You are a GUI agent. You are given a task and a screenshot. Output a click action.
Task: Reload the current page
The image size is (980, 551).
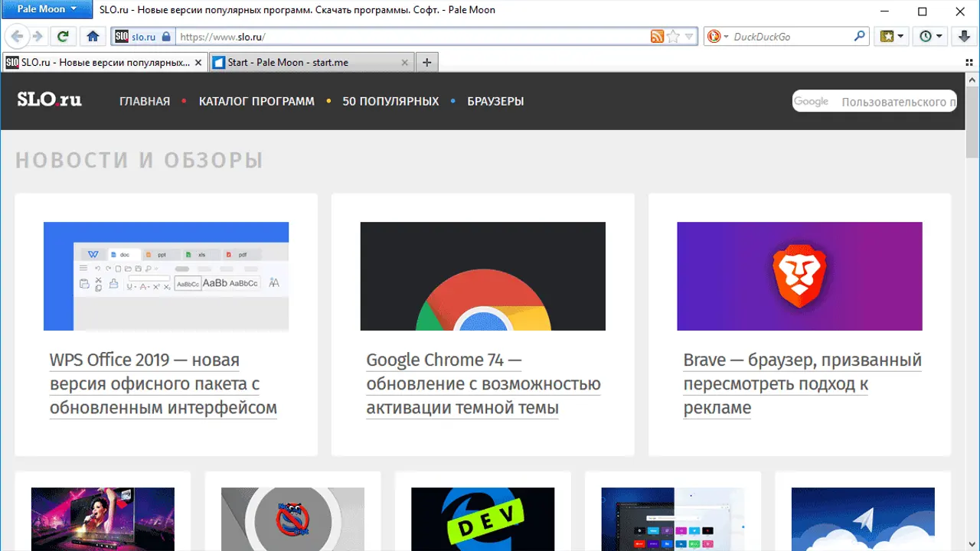pyautogui.click(x=64, y=36)
